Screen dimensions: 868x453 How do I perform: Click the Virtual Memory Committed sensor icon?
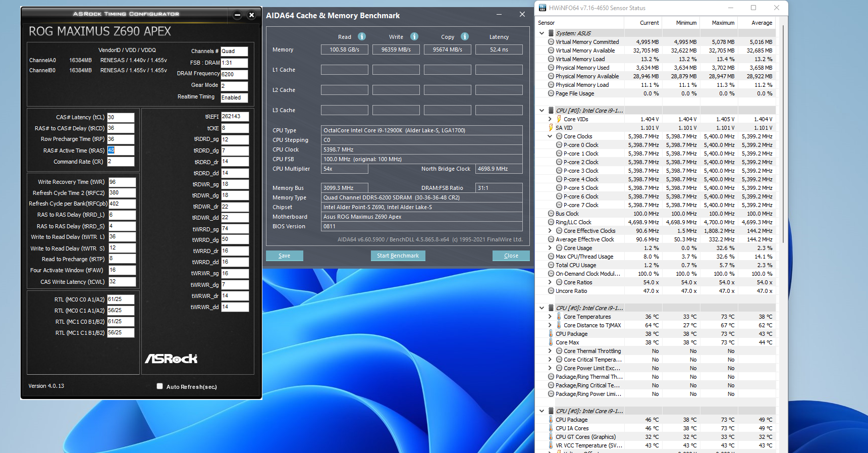pyautogui.click(x=551, y=42)
